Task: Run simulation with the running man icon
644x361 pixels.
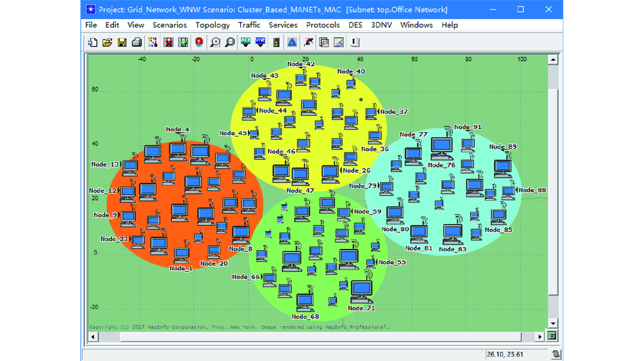Action: tap(308, 42)
